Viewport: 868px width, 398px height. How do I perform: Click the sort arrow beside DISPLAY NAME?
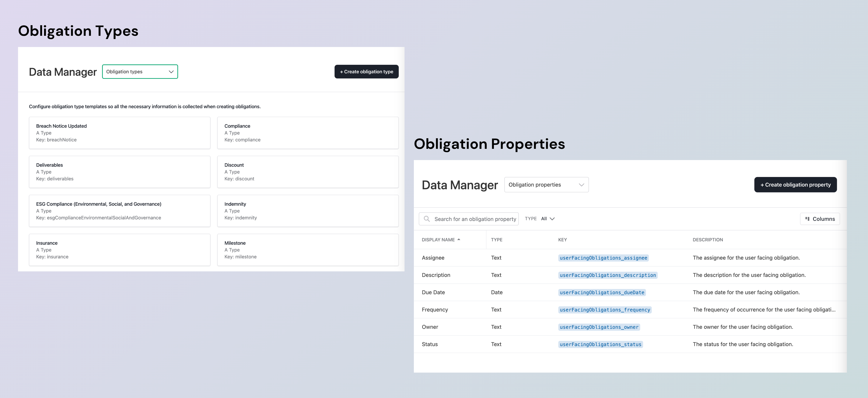[x=459, y=239]
